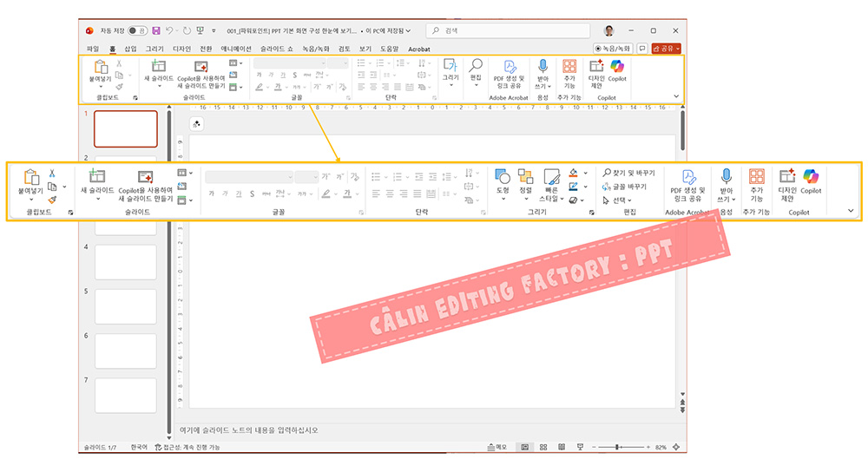Switch to the 디자인 tab

tap(181, 49)
